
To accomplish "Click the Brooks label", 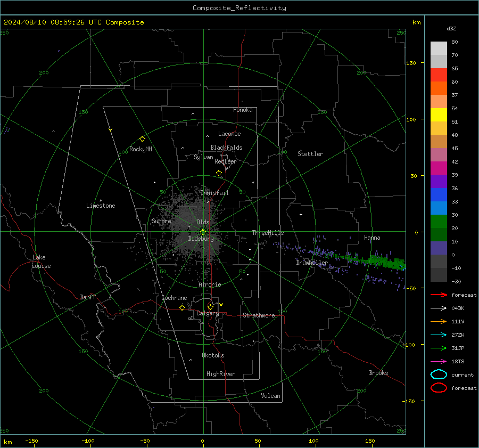I will [x=378, y=373].
